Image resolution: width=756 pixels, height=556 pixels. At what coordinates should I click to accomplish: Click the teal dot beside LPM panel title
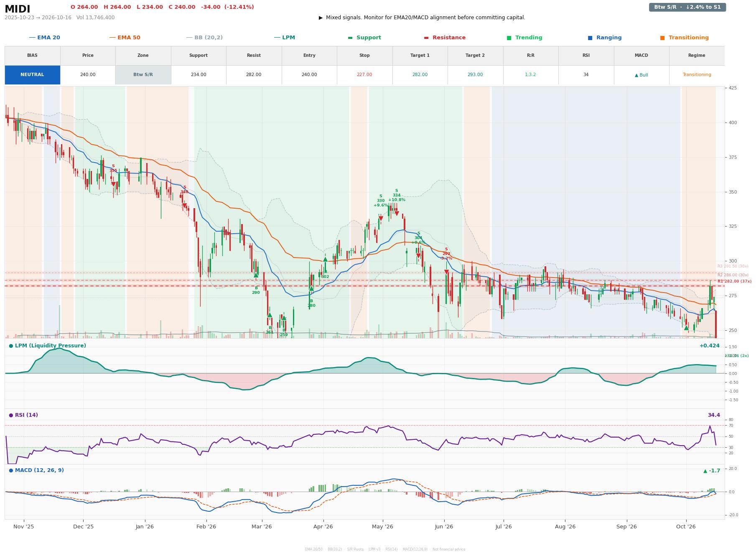(11, 346)
